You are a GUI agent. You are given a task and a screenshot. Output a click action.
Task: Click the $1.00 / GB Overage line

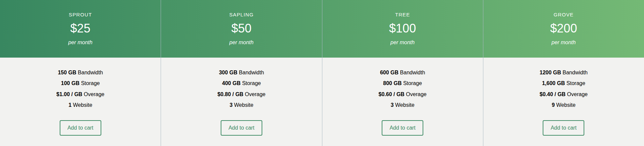pyautogui.click(x=80, y=94)
